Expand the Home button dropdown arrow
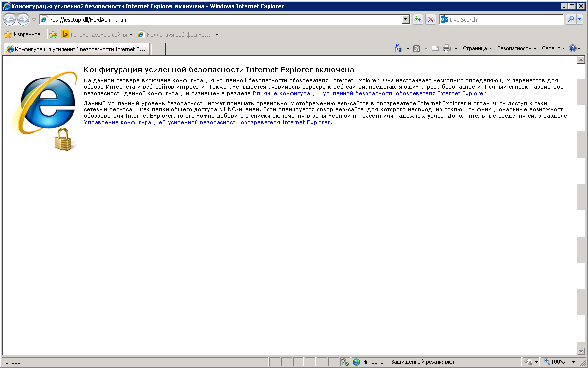588x368 pixels. pyautogui.click(x=408, y=48)
